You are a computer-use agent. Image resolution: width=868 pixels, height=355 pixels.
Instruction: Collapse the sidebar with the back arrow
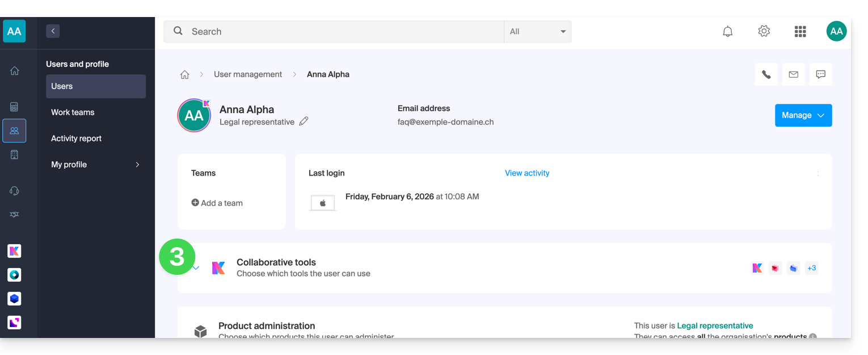(x=53, y=31)
